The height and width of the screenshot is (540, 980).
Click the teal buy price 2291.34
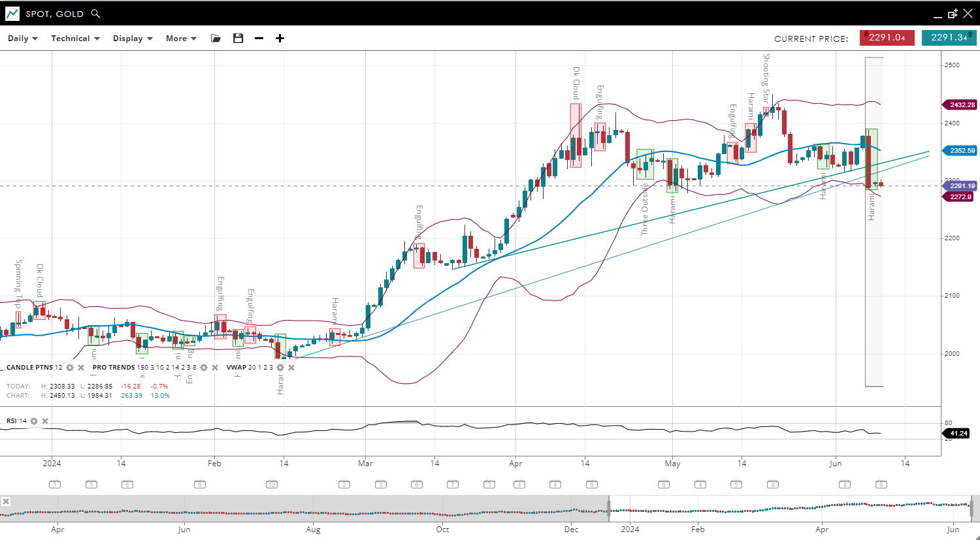coord(949,38)
